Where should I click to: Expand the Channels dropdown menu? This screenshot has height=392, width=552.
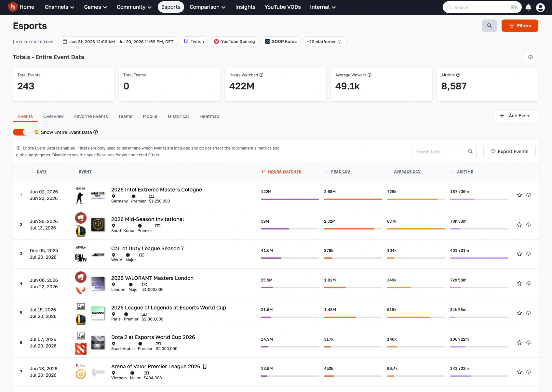pyautogui.click(x=60, y=7)
